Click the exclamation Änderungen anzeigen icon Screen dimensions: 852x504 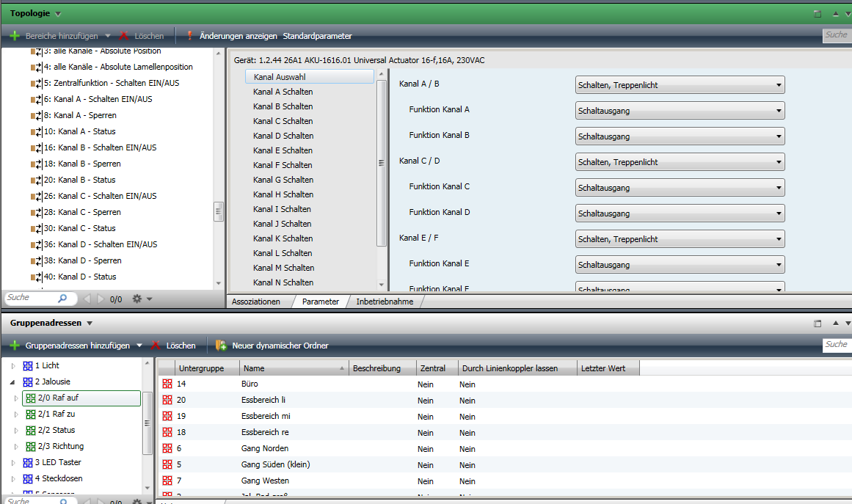point(189,36)
